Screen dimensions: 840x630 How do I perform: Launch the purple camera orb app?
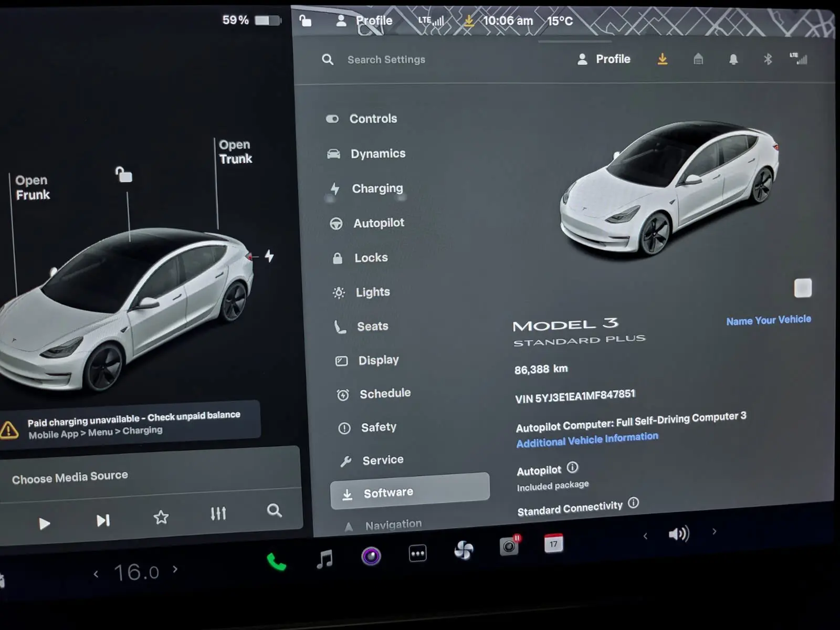[x=371, y=556]
